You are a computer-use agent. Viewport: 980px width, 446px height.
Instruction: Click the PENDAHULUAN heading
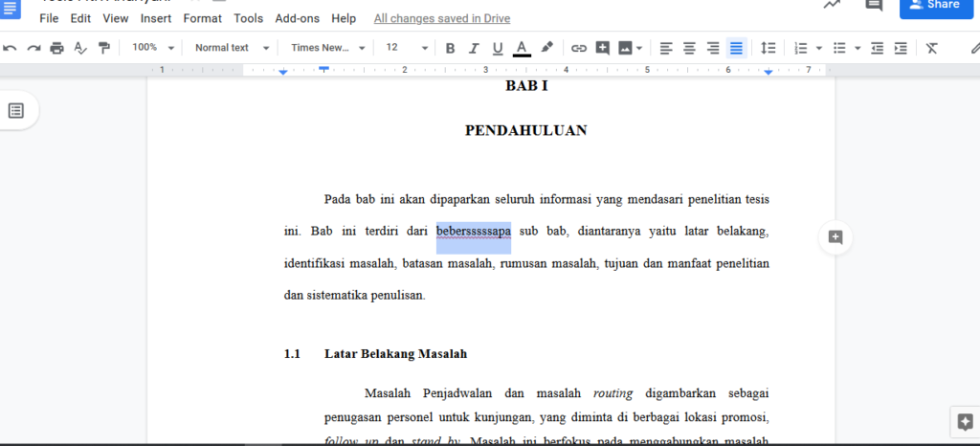525,130
